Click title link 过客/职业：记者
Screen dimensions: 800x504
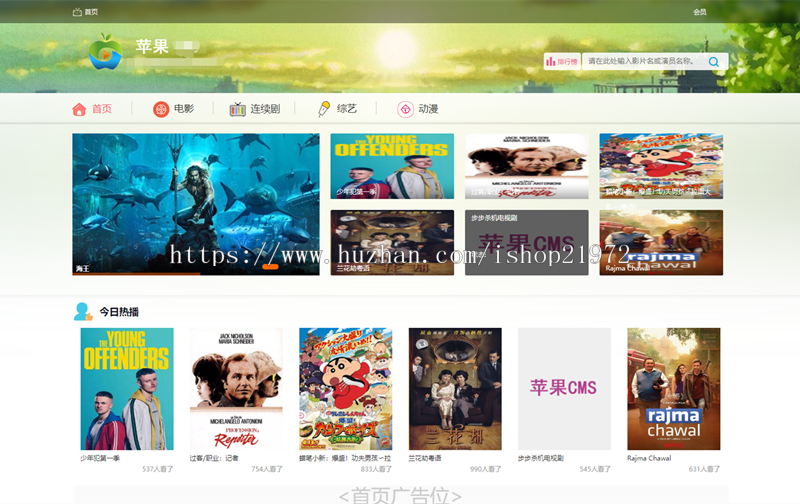(214, 458)
